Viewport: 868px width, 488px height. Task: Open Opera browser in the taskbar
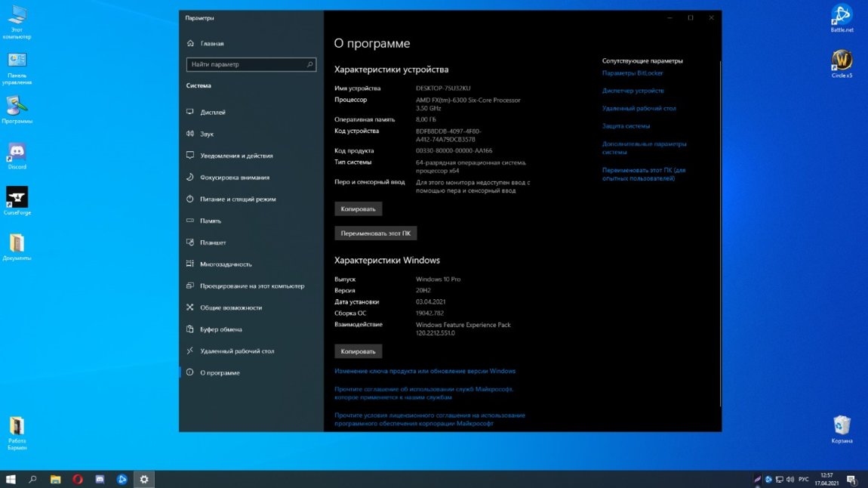click(77, 479)
